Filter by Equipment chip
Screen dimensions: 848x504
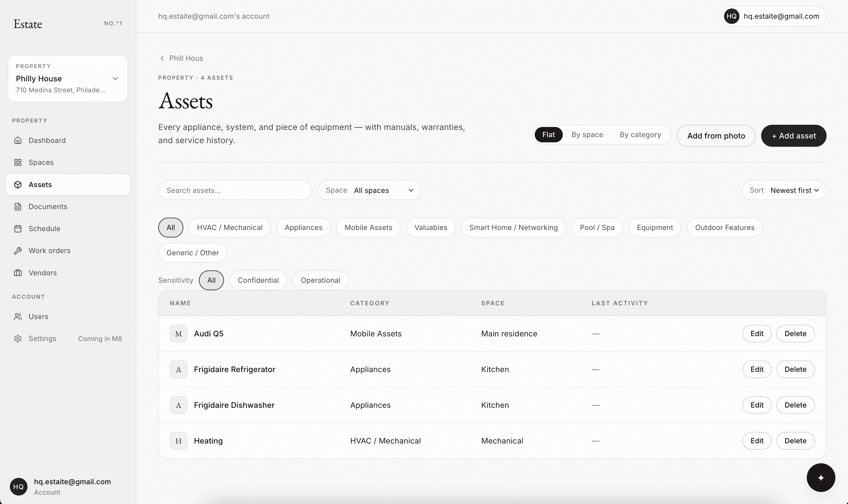[655, 228]
